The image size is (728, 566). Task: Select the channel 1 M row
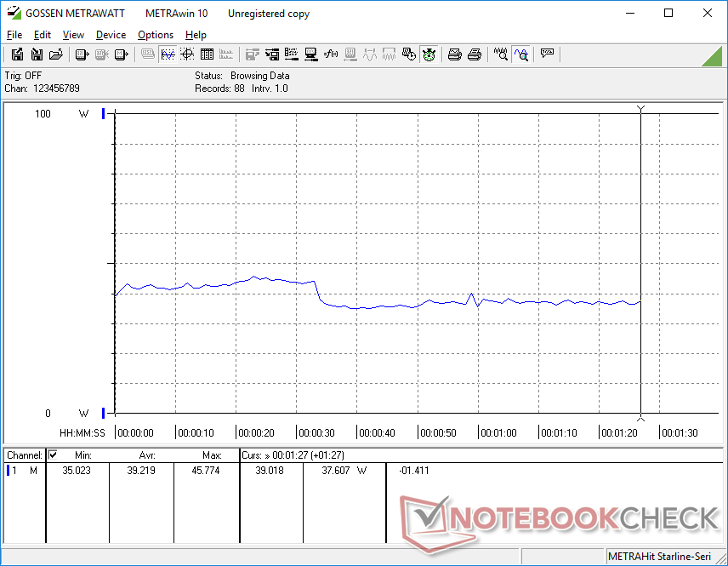click(x=23, y=470)
